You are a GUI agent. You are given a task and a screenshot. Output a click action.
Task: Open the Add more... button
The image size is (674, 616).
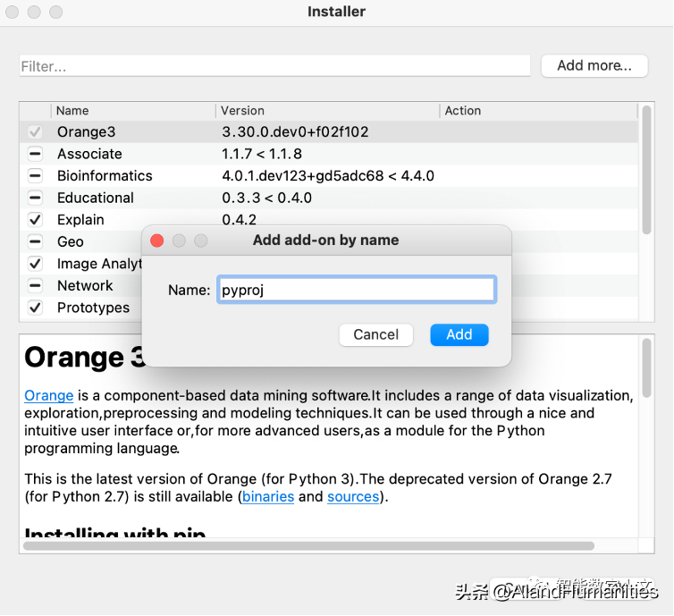(594, 65)
